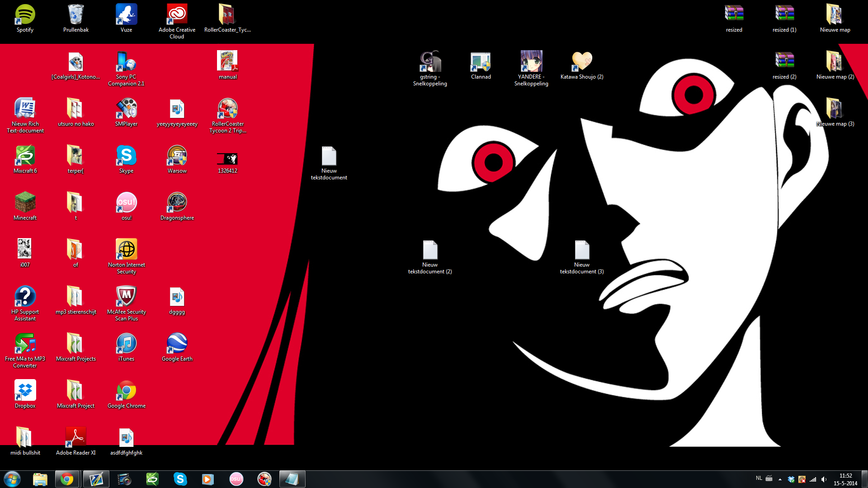868x488 pixels.
Task: Open the Mixcraft 6 desktop shortcut
Action: tap(25, 156)
